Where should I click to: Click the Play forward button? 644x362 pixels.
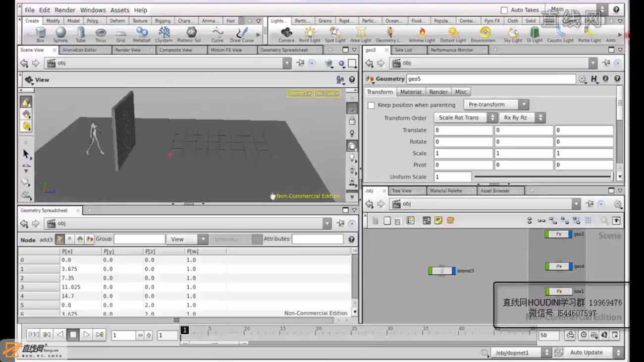click(x=86, y=335)
